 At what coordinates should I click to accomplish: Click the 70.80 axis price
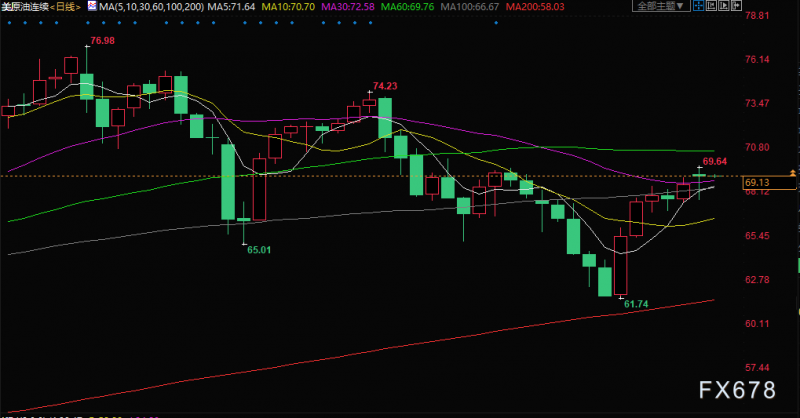(x=757, y=147)
